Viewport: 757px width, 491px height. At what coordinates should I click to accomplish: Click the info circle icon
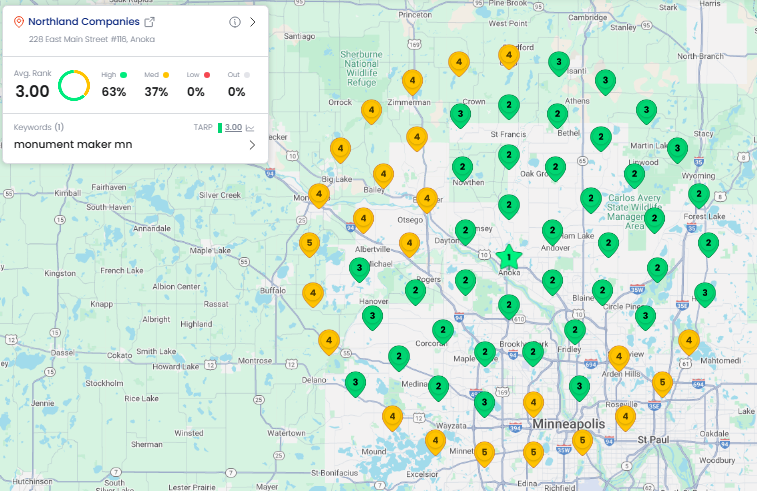235,22
